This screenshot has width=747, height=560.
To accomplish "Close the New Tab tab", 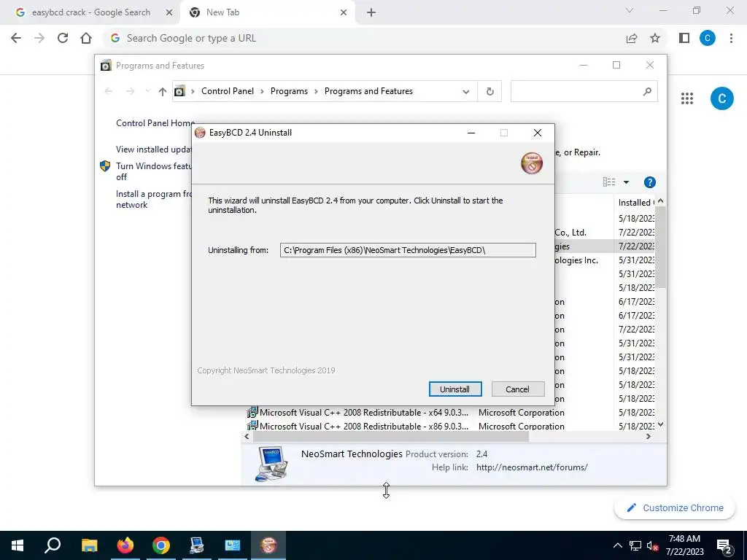I will coord(344,13).
